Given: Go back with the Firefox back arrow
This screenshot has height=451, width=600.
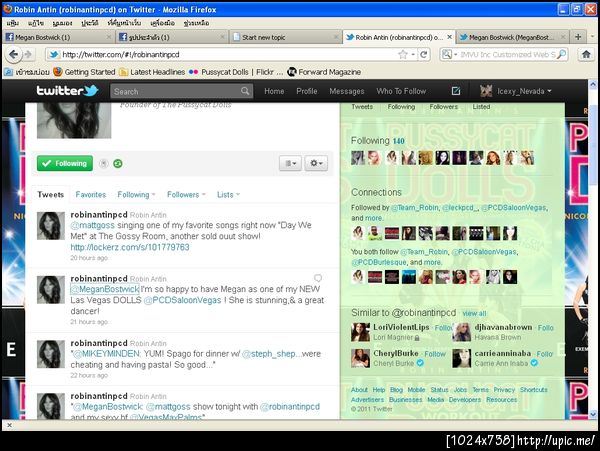Looking at the screenshot, I should 13,54.
